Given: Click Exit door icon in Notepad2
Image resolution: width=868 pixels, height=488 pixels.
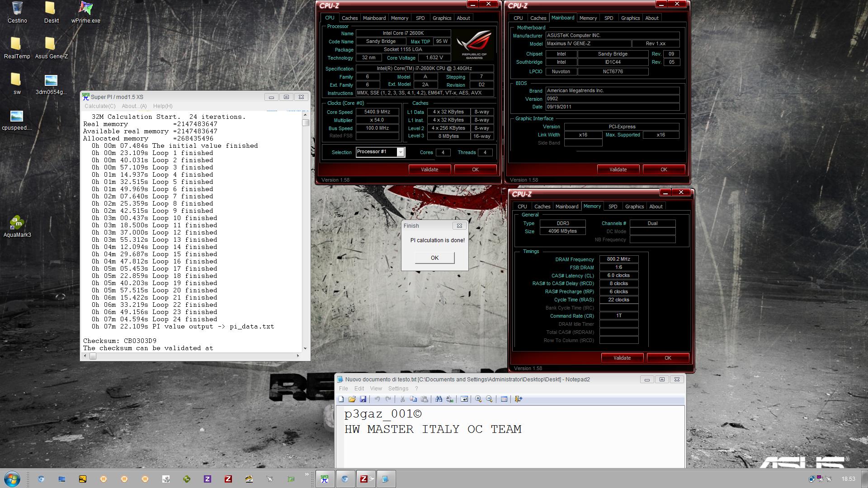Looking at the screenshot, I should pyautogui.click(x=518, y=399).
